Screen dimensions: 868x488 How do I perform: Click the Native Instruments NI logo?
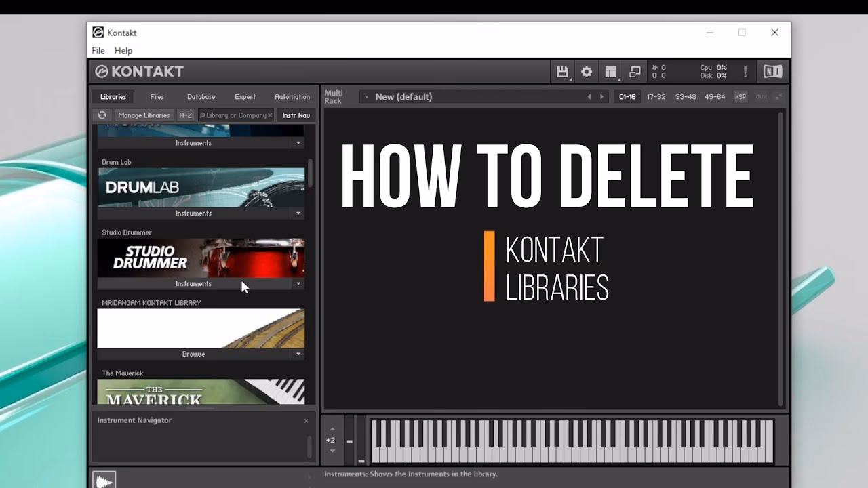coord(772,72)
